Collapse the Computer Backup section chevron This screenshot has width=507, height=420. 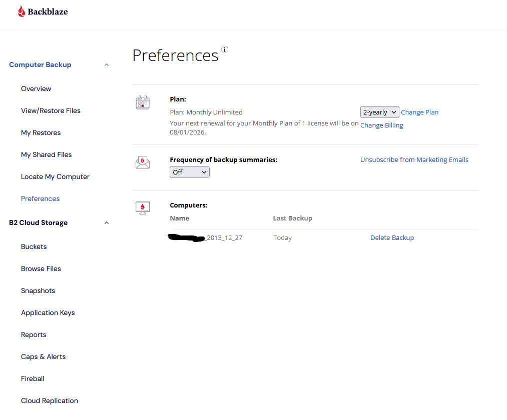(107, 65)
